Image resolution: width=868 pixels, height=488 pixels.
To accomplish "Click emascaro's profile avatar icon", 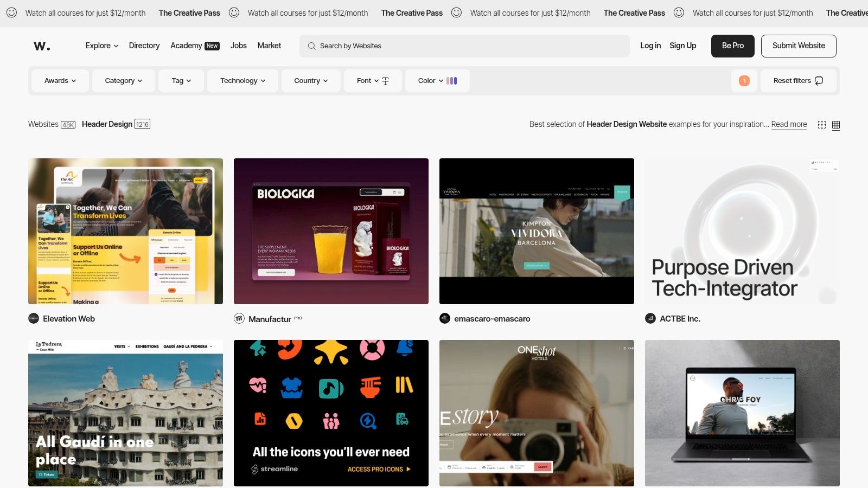I will point(445,318).
